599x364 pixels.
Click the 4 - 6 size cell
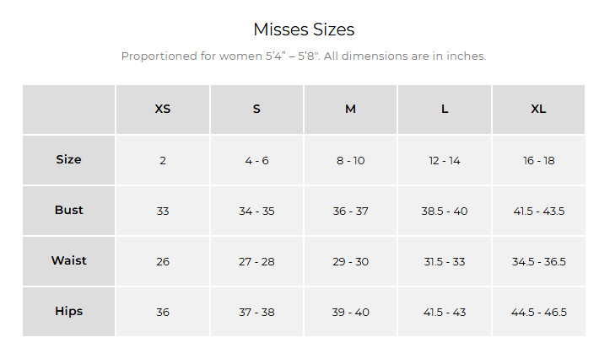(256, 160)
